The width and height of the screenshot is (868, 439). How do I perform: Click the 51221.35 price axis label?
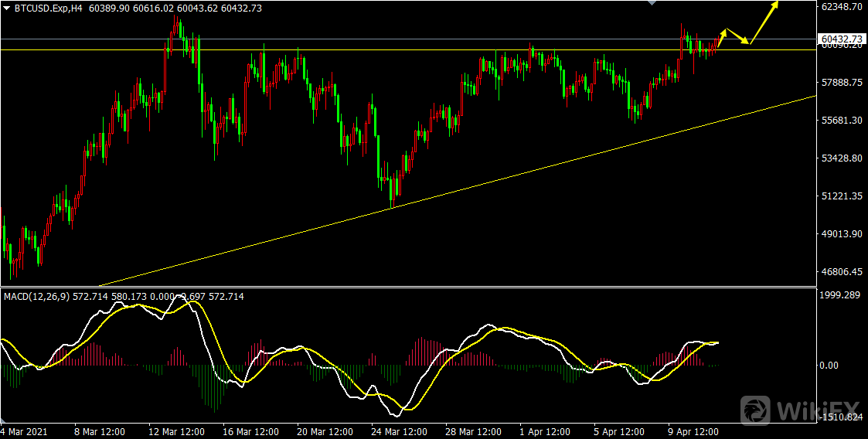click(842, 196)
